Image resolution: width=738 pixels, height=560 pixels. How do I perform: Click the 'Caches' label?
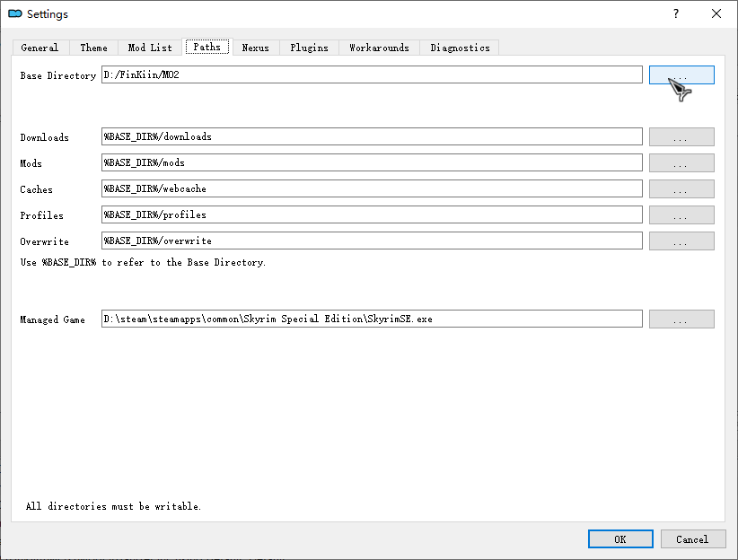[36, 189]
